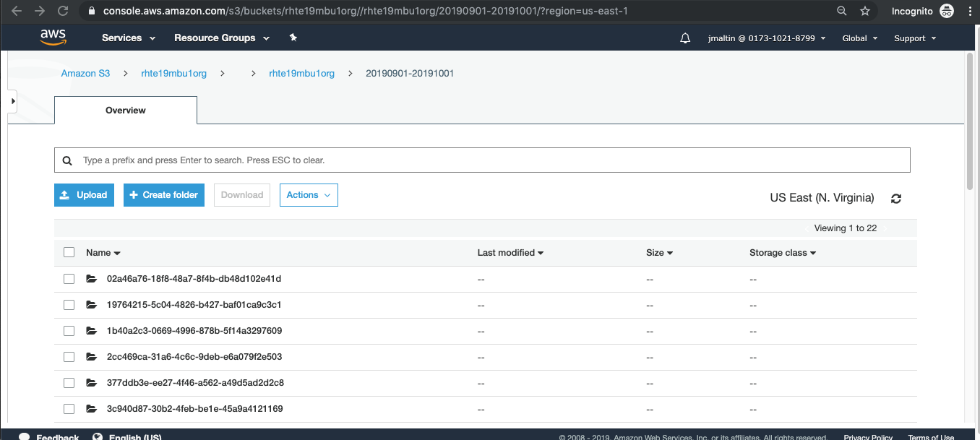Open the Global region dropdown
Screen dimensions: 980x440
click(x=860, y=38)
